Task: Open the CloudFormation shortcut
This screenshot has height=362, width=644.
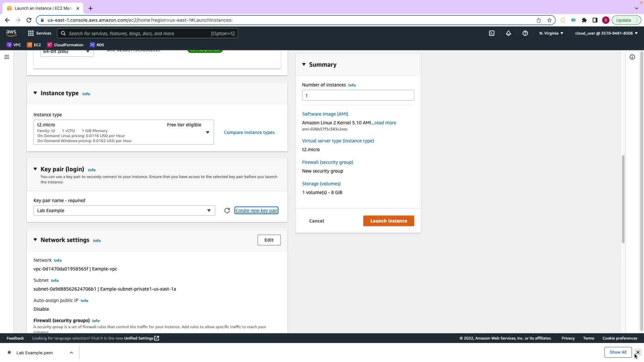Action: pyautogui.click(x=65, y=45)
